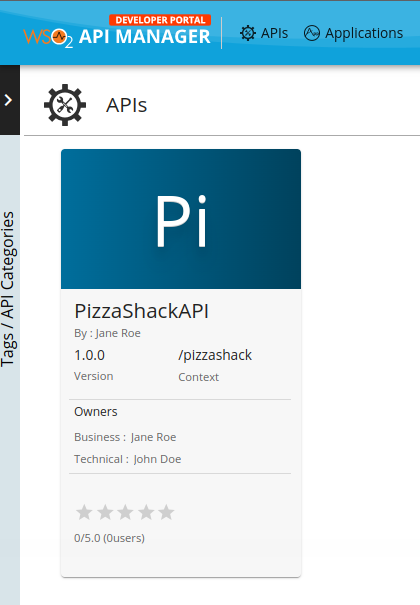
Task: Rate PizzaShackAPI four stars
Action: 146,512
